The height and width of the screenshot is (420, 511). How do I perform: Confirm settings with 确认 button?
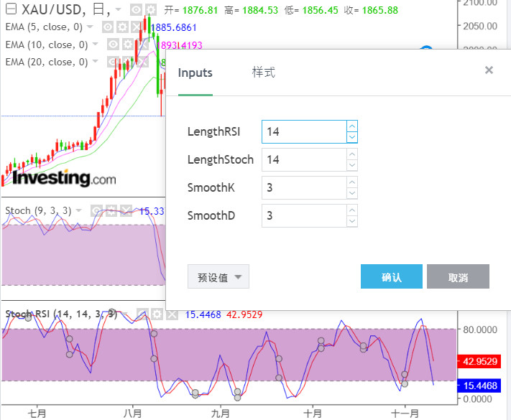(x=392, y=276)
